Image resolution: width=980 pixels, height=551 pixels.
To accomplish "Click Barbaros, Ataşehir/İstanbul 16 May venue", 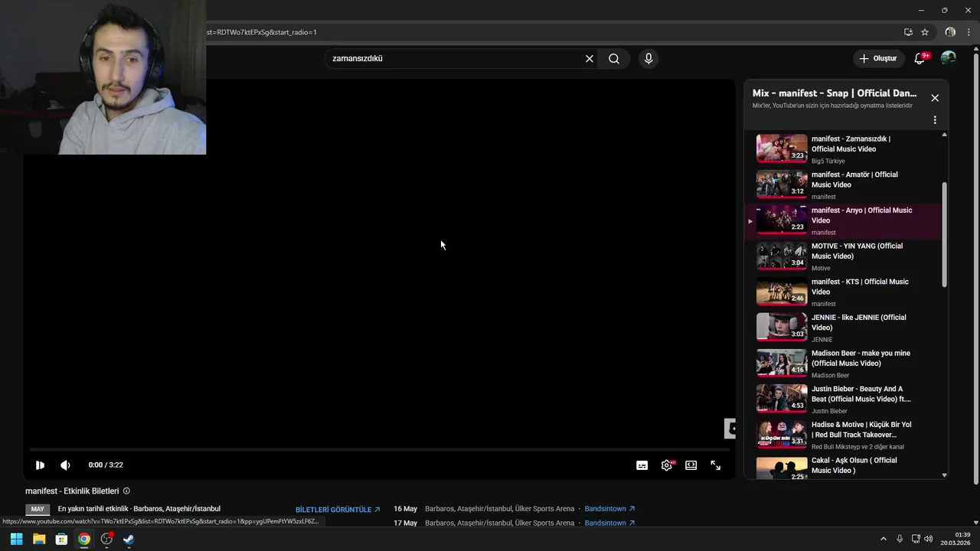I will (499, 509).
